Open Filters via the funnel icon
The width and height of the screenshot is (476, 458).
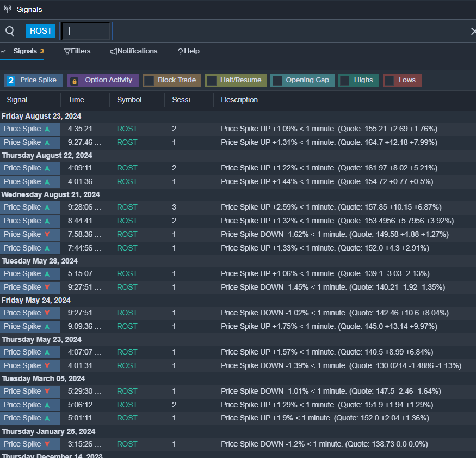[x=67, y=51]
